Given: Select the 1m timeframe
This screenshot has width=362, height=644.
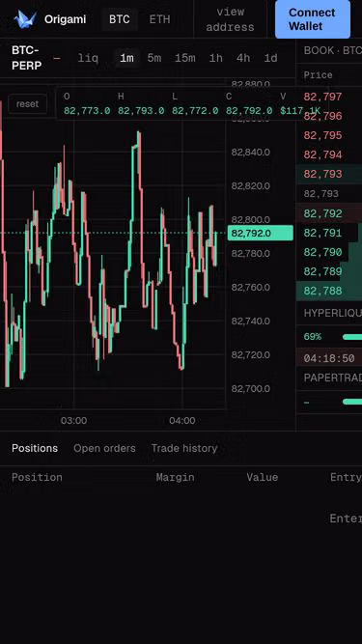Looking at the screenshot, I should [x=126, y=58].
